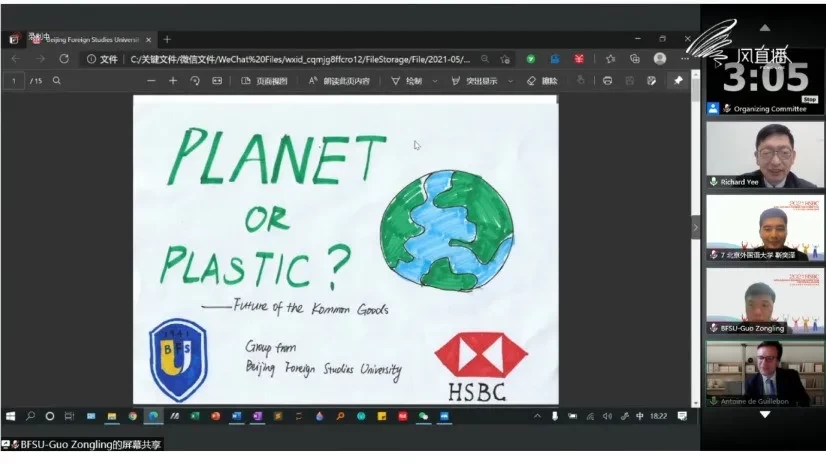
Task: Click the zoom magnifier in address bar
Action: coord(485,59)
